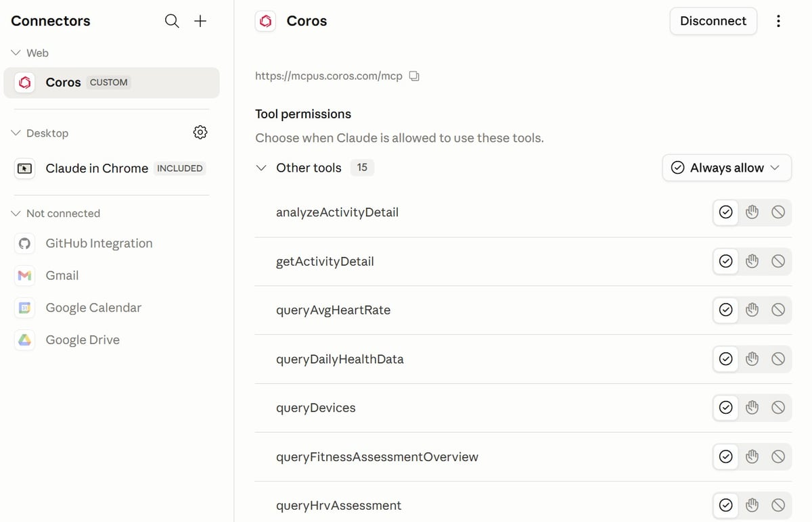Screen dimensions: 812x522
Task: Collapse the Web connectors group
Action: [16, 53]
